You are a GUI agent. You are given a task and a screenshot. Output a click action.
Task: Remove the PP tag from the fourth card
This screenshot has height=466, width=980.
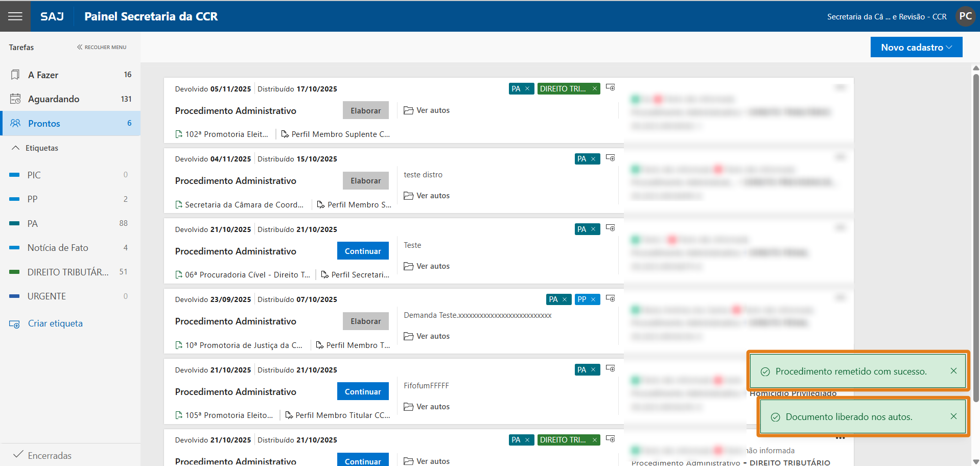593,299
